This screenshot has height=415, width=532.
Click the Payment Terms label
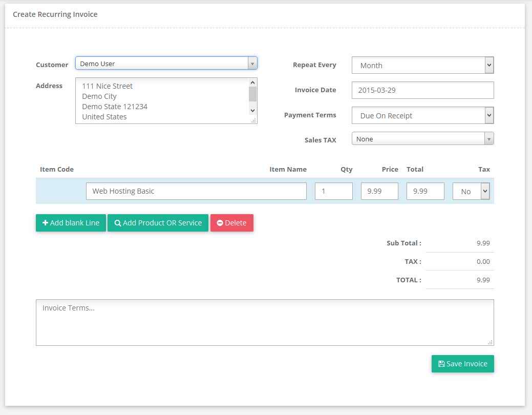(310, 115)
